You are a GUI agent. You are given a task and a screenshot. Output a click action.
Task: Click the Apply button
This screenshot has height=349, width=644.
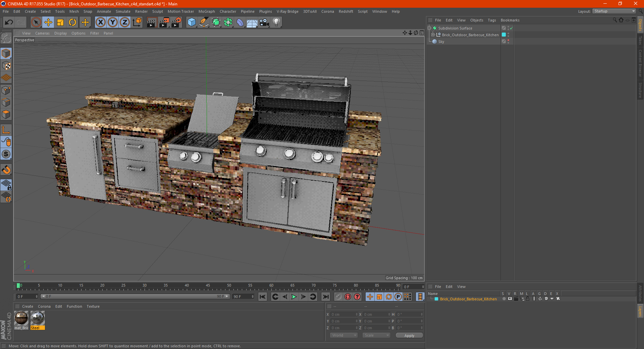(409, 335)
